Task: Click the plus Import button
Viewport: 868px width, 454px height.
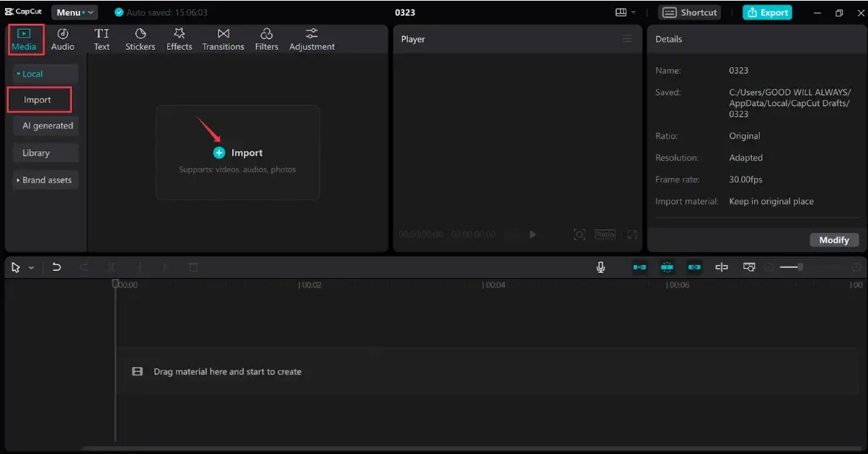Action: pos(238,153)
